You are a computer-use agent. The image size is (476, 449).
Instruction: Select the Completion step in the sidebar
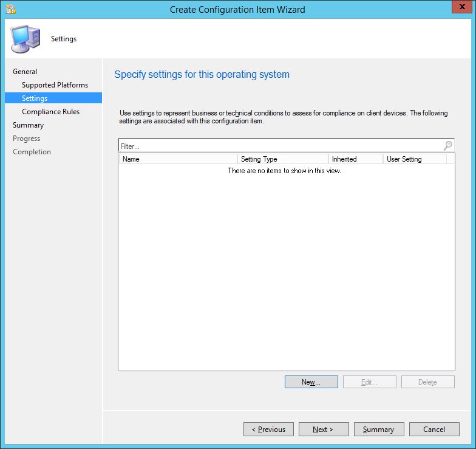(32, 152)
